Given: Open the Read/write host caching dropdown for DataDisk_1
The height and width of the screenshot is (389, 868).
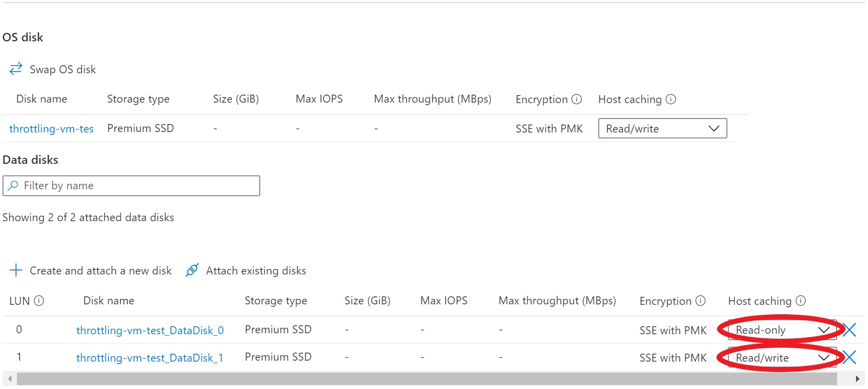Looking at the screenshot, I should [781, 358].
